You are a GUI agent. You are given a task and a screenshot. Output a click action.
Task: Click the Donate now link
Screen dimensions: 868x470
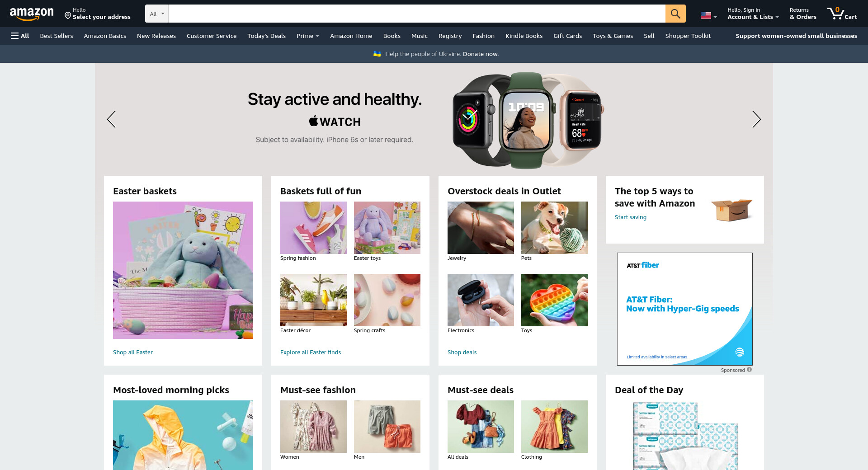(x=481, y=54)
